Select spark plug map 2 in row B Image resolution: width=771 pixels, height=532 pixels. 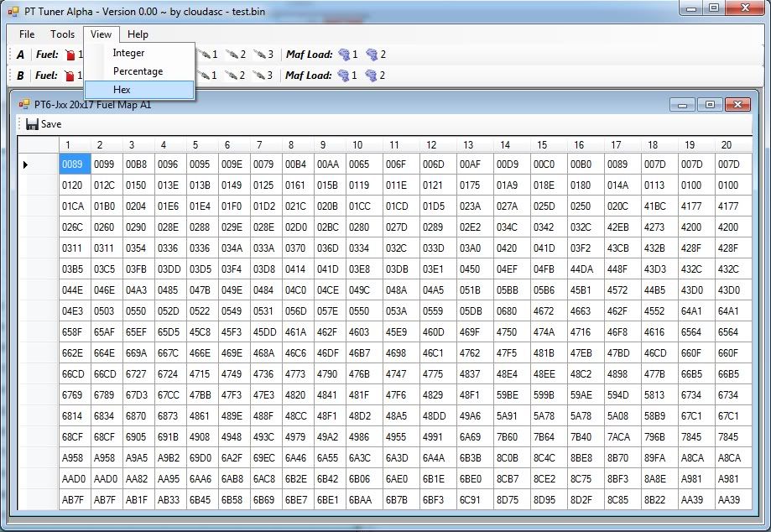235,76
